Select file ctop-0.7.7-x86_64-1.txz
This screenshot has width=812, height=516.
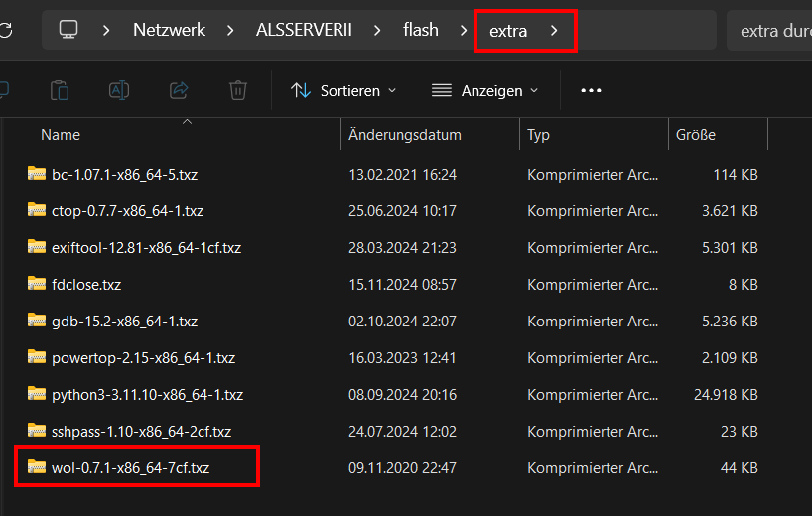(x=127, y=211)
